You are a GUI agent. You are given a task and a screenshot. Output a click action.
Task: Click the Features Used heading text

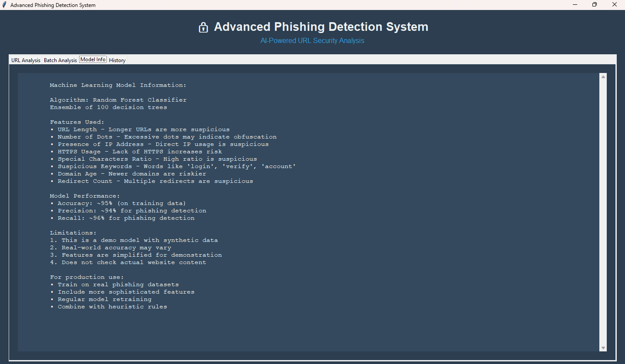[77, 122]
